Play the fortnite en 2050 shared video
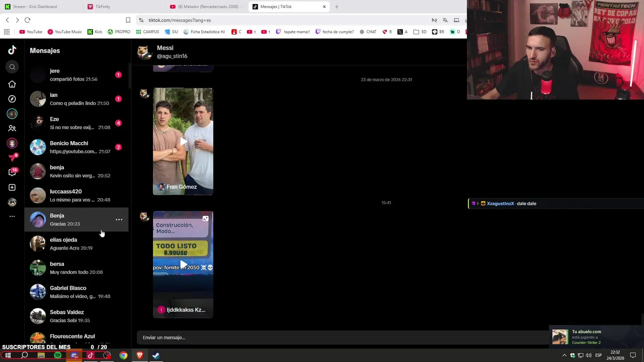 tap(183, 264)
